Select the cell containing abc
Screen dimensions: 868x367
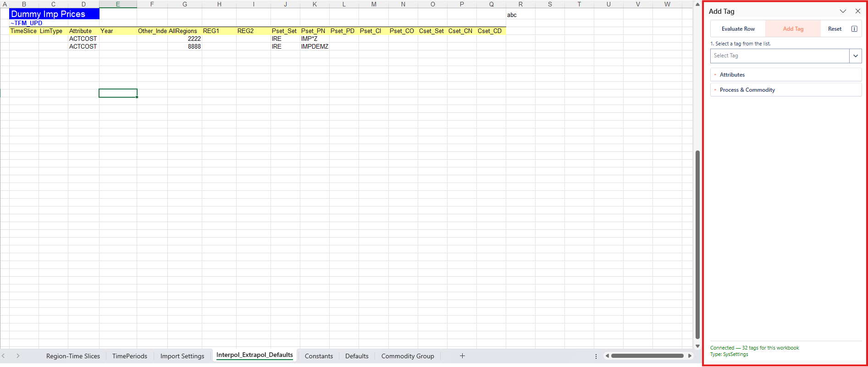520,15
